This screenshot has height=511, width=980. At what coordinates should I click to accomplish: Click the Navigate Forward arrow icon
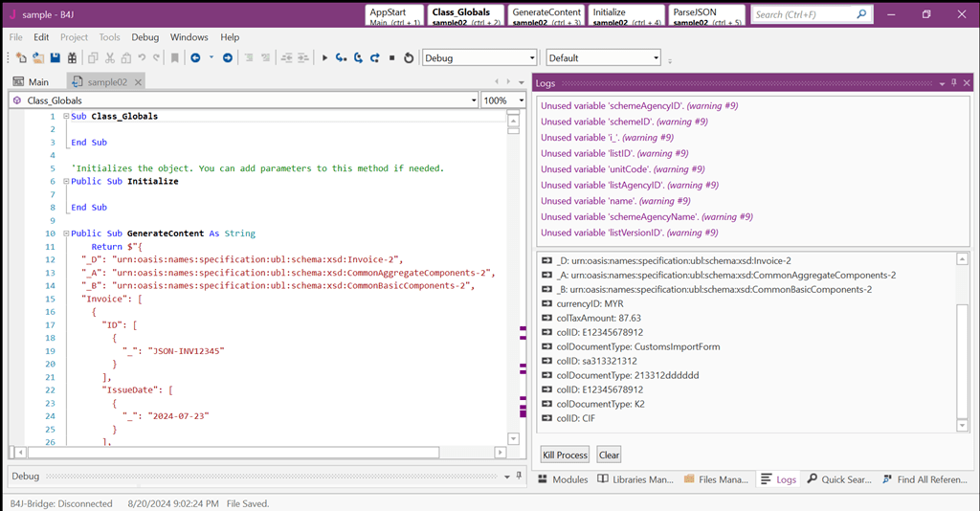228,58
